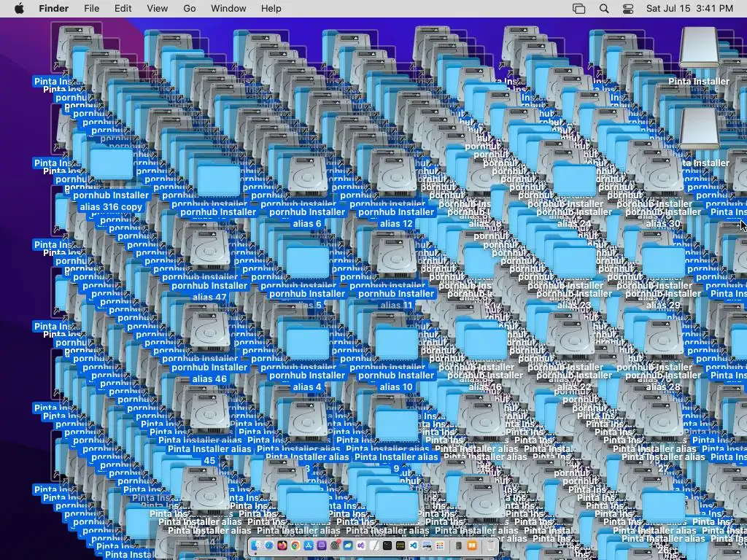The width and height of the screenshot is (747, 560).
Task: Select disk icon above 'alias 28'
Action: [x=664, y=338]
